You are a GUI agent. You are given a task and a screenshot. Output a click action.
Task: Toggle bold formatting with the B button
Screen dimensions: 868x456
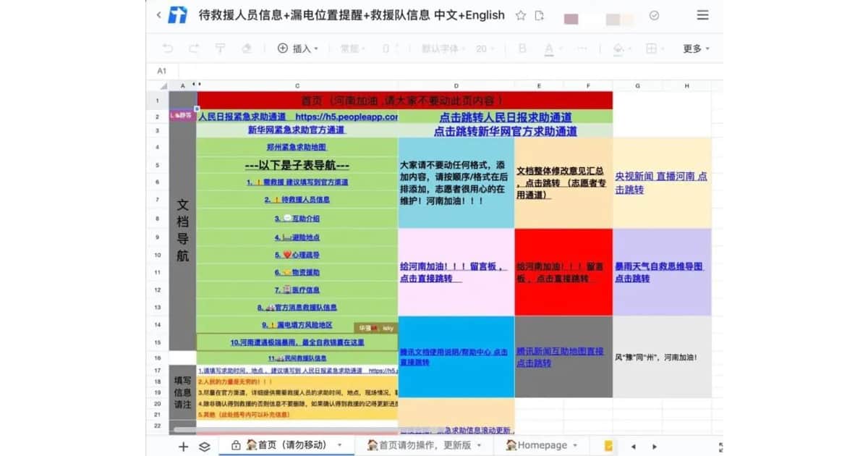522,48
